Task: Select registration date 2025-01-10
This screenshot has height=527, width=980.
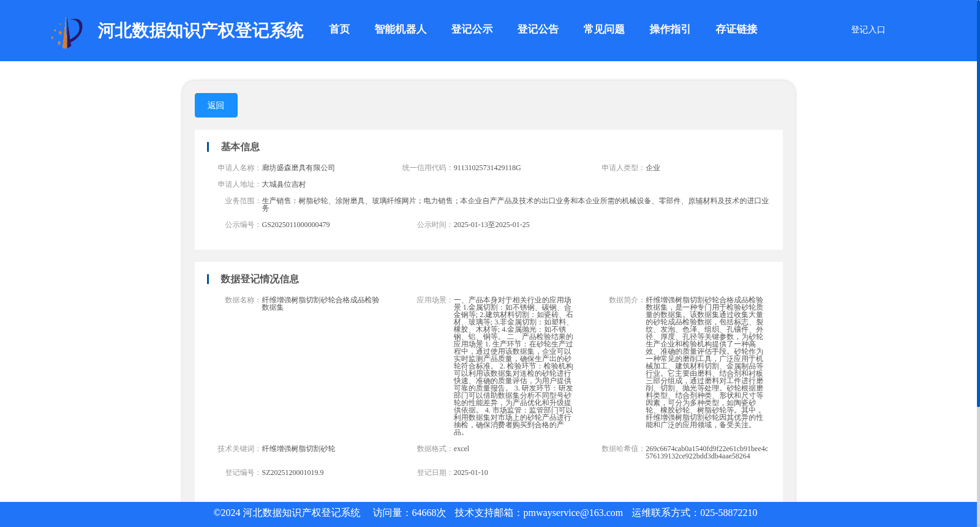Action: coord(470,473)
